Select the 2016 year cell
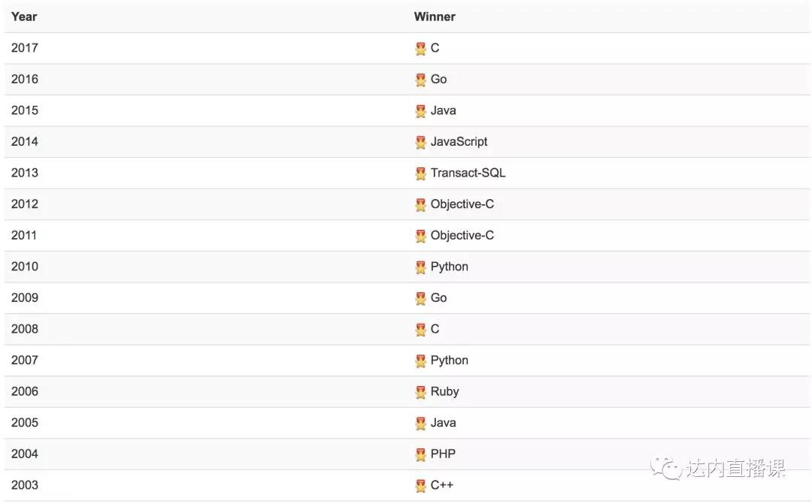The height and width of the screenshot is (504, 812). point(25,79)
